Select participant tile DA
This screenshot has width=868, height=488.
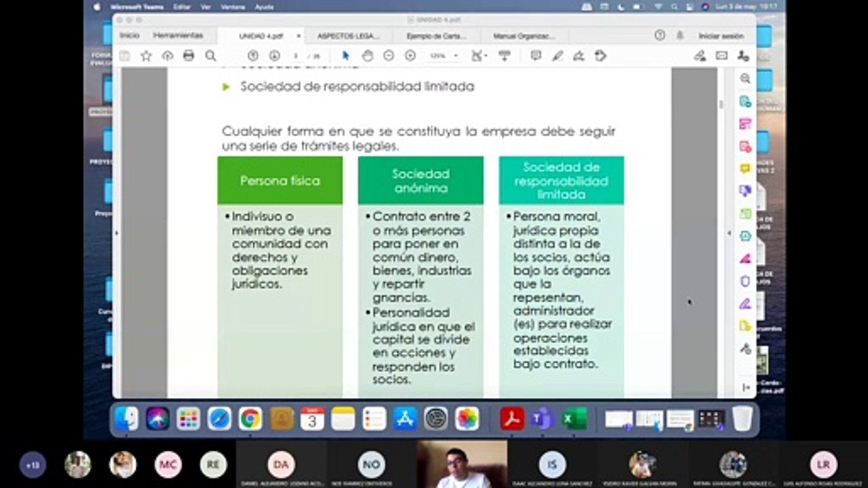tap(281, 465)
